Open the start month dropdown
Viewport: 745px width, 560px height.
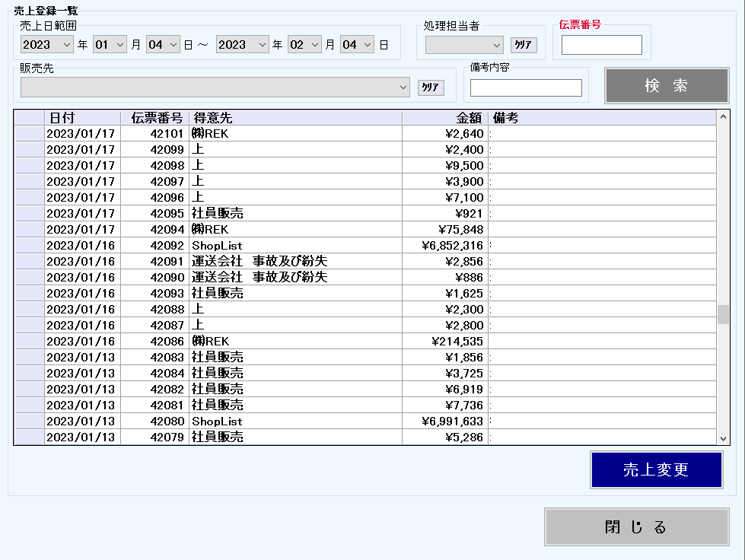point(110,45)
